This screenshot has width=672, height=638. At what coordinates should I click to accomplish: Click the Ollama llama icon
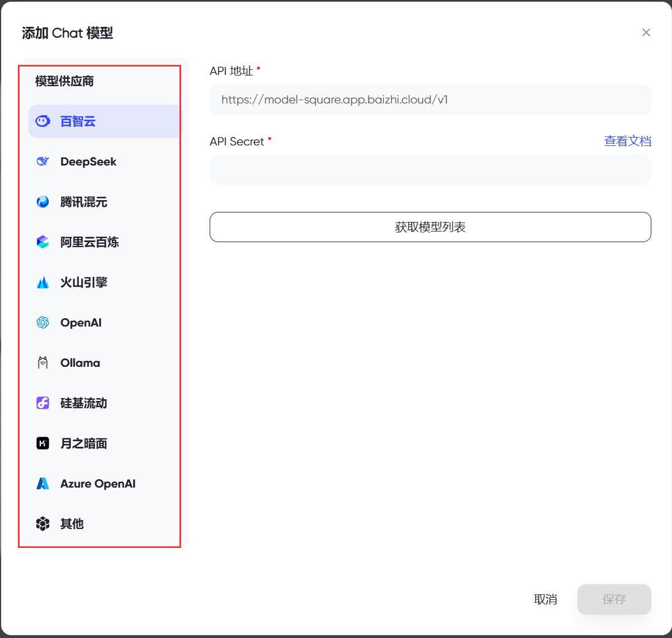[43, 363]
